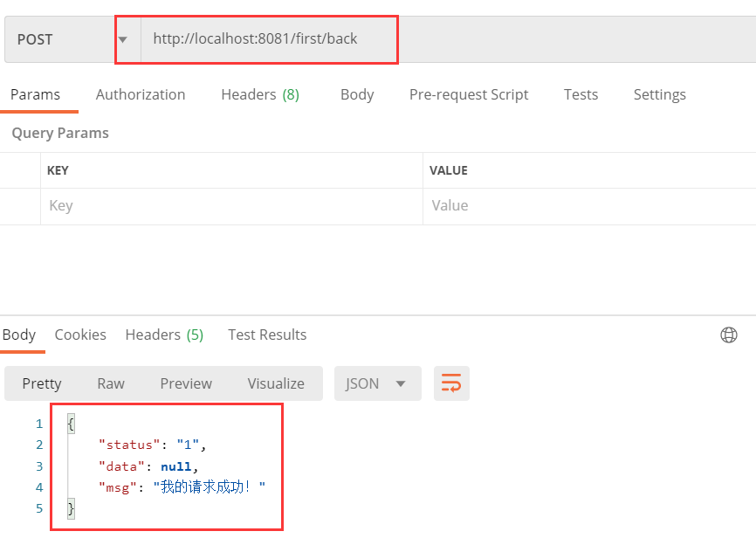
Task: Open the request Settings tab
Action: pos(659,94)
